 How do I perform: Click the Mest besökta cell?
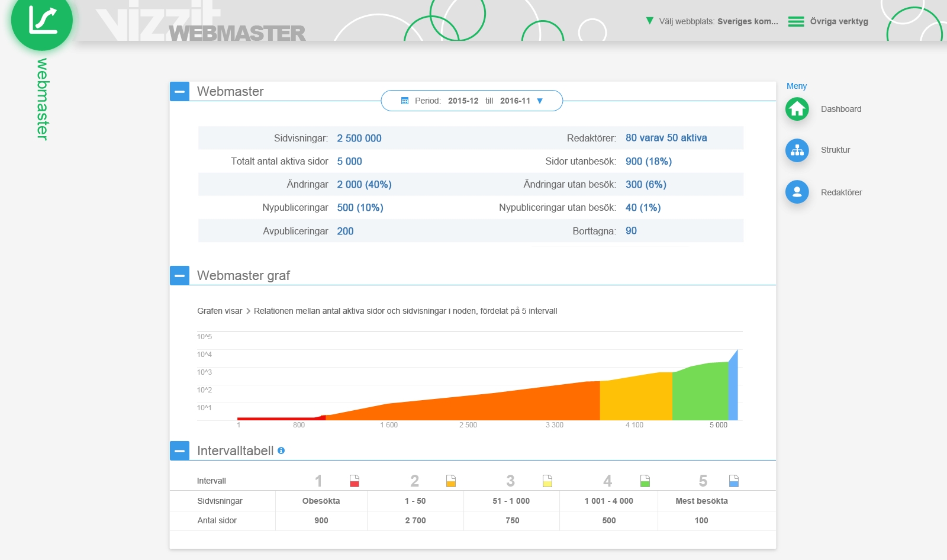[701, 501]
